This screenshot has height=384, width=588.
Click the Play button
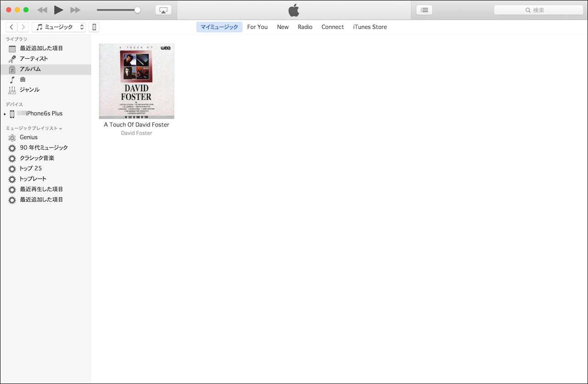[x=58, y=10]
